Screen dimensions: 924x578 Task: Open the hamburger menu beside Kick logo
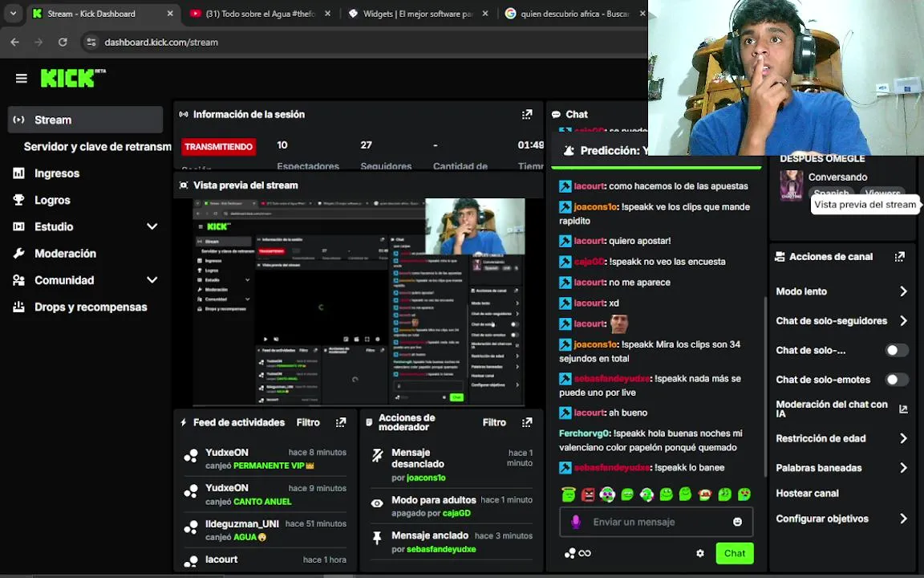point(21,79)
